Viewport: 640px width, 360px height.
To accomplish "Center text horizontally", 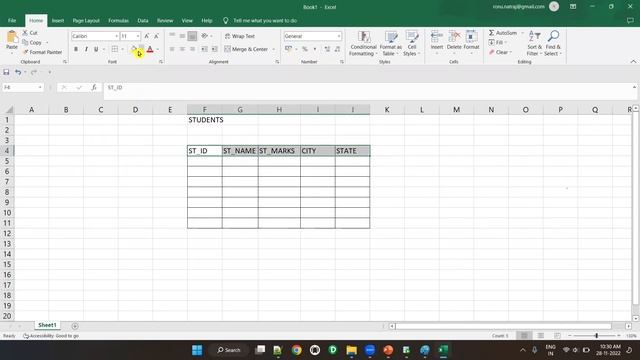I will pos(182,49).
